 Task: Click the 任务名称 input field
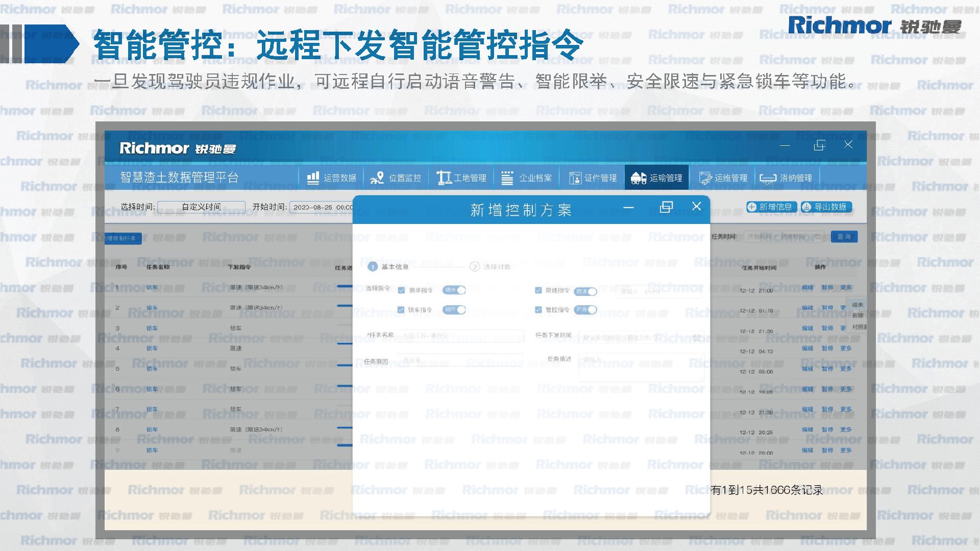pos(460,336)
